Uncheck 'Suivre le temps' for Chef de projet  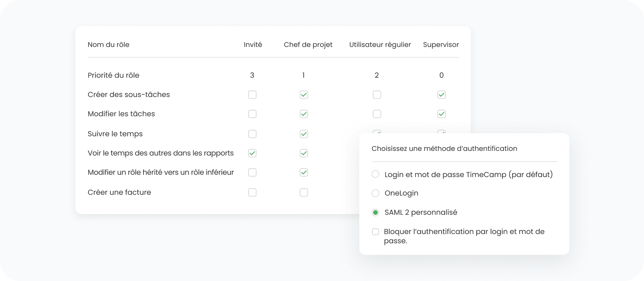[x=304, y=134]
